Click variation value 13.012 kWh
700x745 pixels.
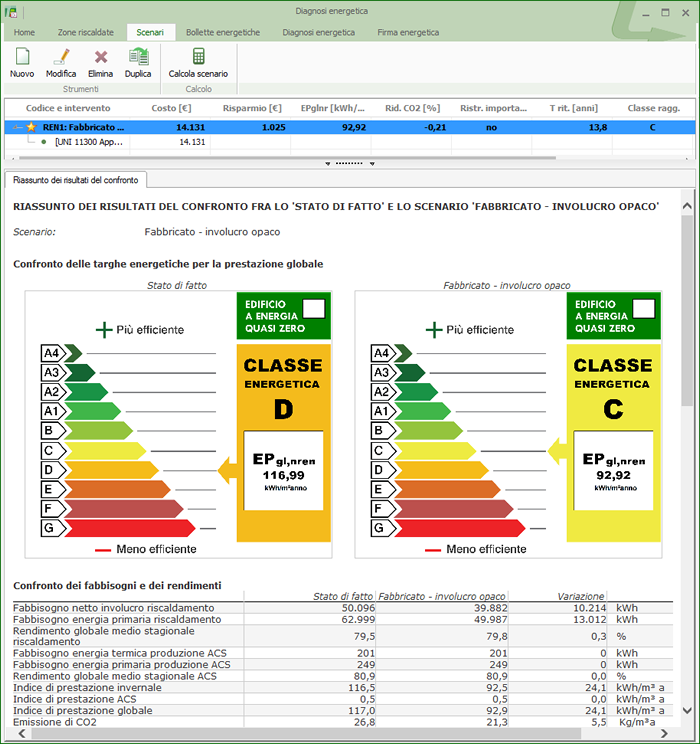[x=589, y=619]
